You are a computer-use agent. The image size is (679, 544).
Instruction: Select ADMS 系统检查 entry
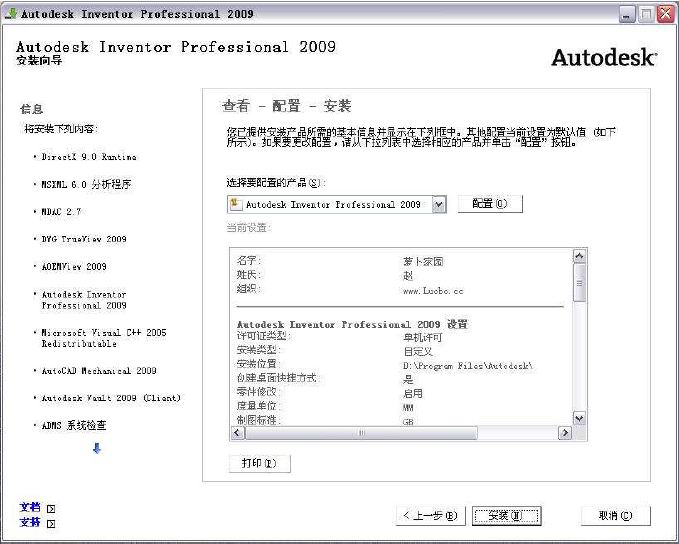click(74, 425)
